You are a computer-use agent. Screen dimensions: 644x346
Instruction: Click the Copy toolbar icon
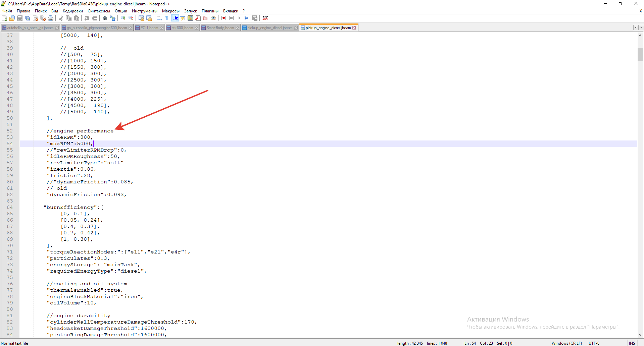click(69, 18)
